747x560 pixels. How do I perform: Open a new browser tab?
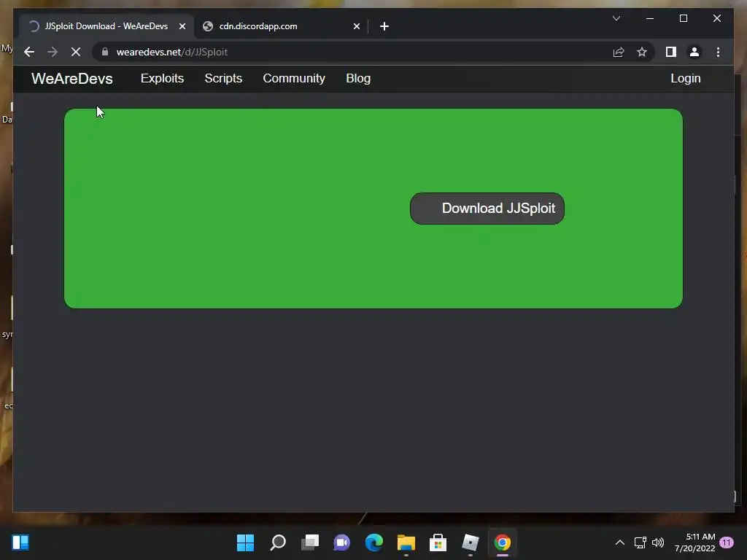point(384,26)
